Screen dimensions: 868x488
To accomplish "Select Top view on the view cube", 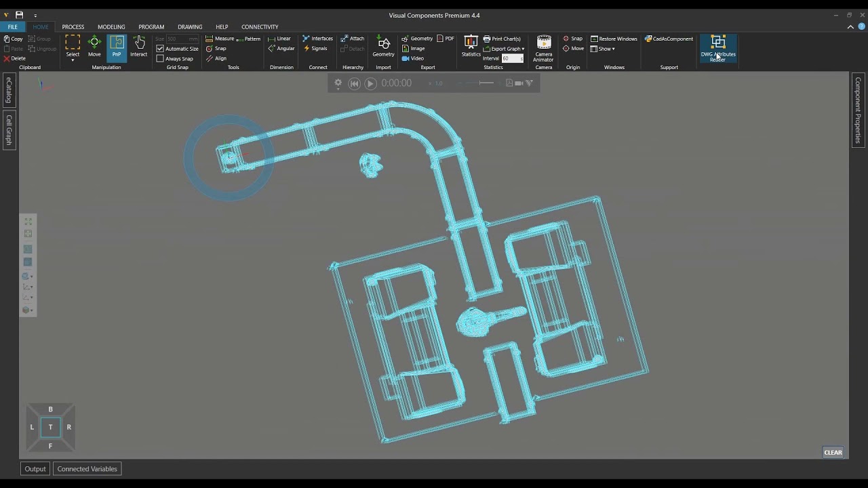I will 50,427.
